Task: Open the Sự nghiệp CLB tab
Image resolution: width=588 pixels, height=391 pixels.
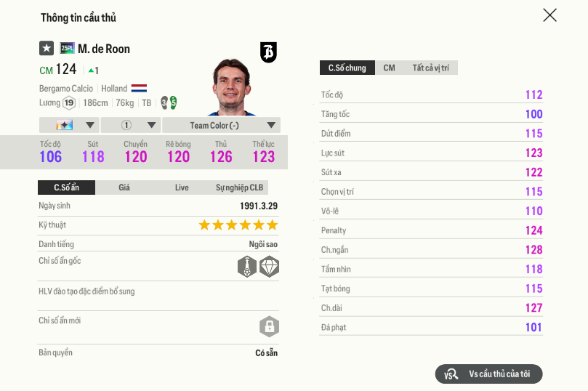Action: 239,188
